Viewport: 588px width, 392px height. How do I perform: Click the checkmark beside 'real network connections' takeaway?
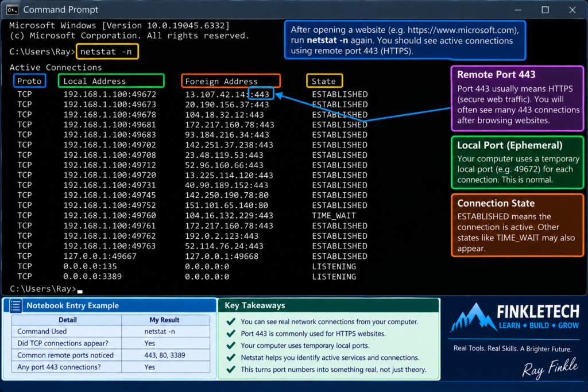point(231,321)
